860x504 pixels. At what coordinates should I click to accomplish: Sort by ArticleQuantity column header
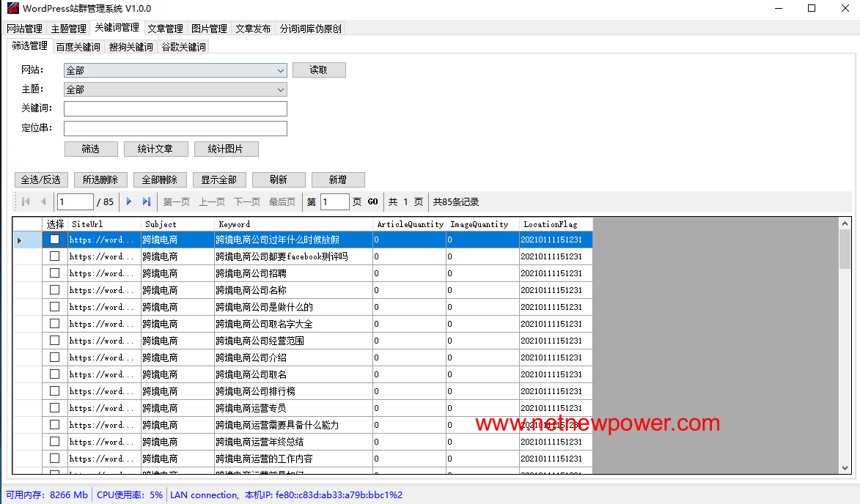click(410, 224)
